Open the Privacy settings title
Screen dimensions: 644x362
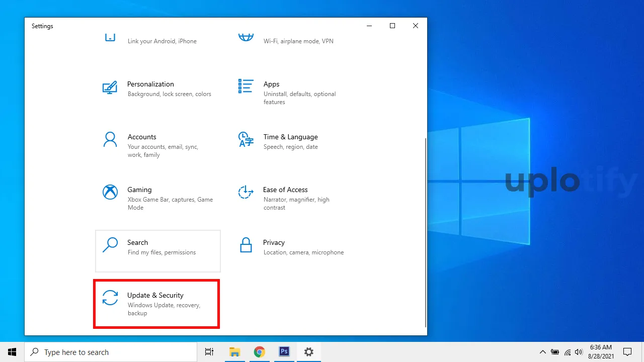point(274,242)
